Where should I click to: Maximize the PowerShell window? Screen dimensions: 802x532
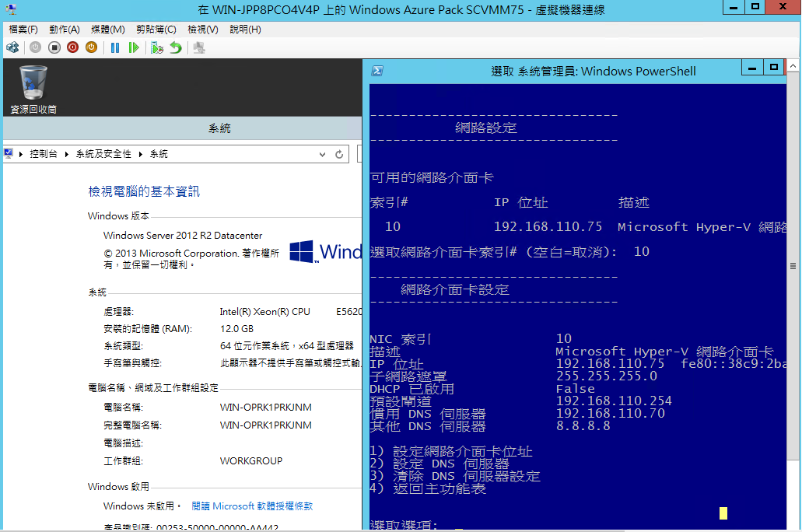774,68
